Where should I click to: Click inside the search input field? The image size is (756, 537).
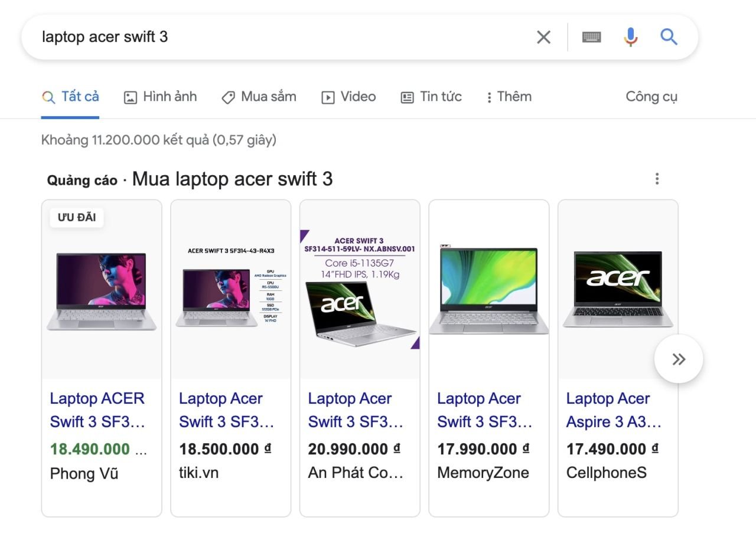pos(283,37)
